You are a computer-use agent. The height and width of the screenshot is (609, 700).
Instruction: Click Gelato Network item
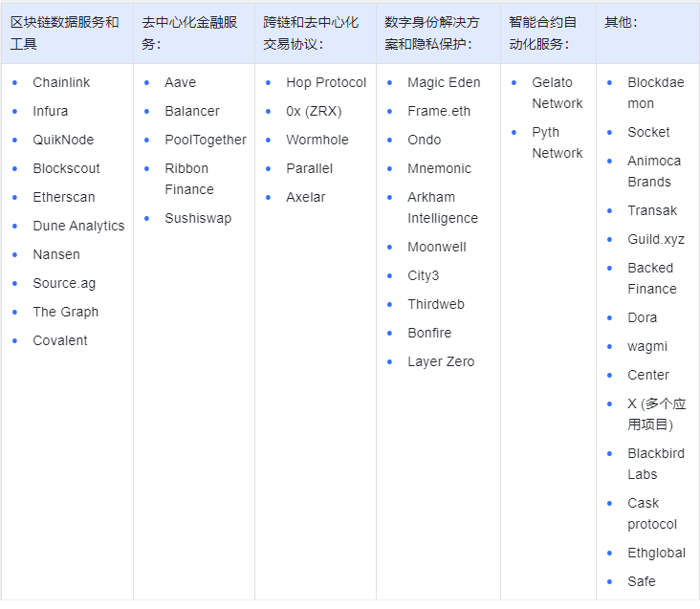click(558, 93)
